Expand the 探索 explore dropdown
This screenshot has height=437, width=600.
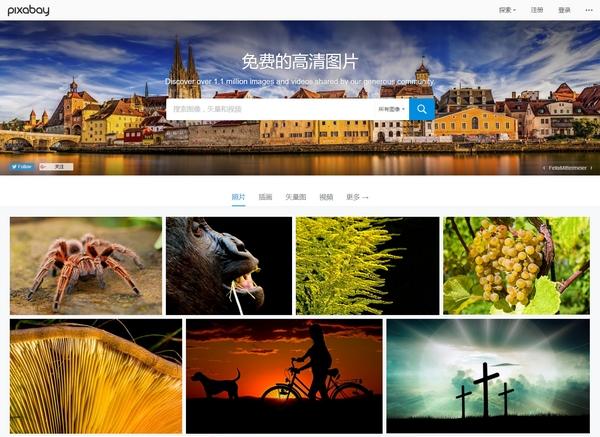[507, 10]
